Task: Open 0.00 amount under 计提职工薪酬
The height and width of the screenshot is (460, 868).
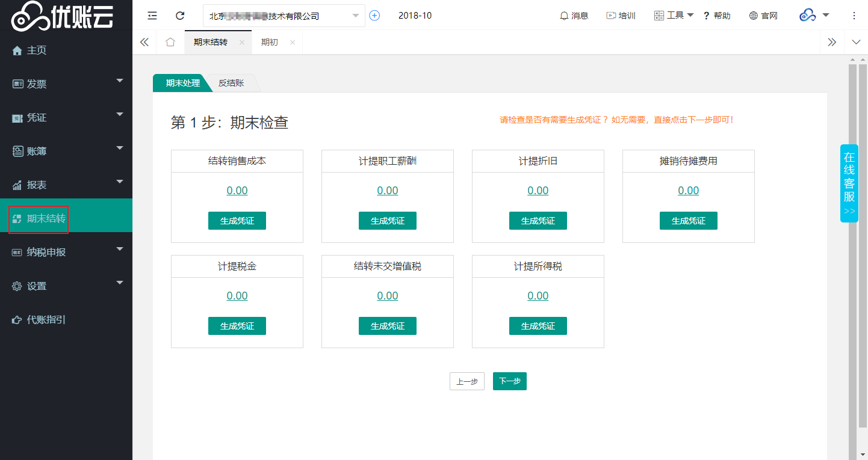Action: (388, 191)
